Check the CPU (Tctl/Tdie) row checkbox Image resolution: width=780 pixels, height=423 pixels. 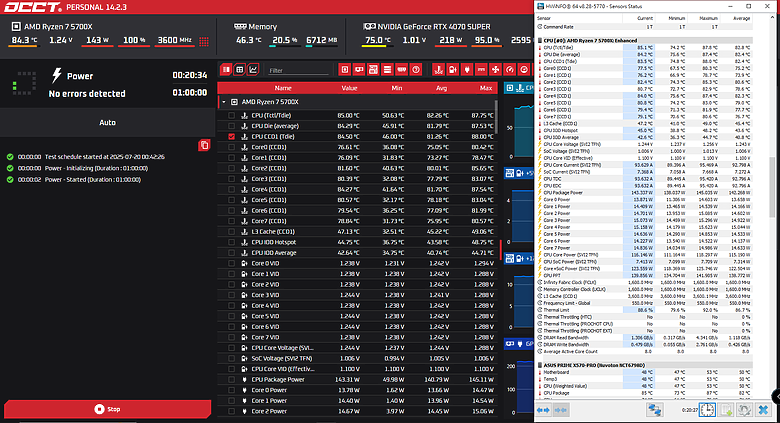pos(231,115)
